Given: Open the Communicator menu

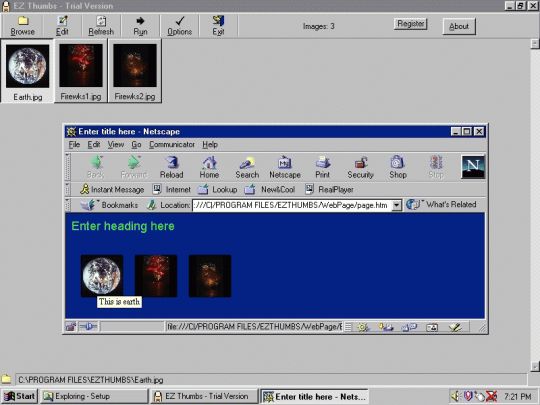Looking at the screenshot, I should tap(172, 145).
